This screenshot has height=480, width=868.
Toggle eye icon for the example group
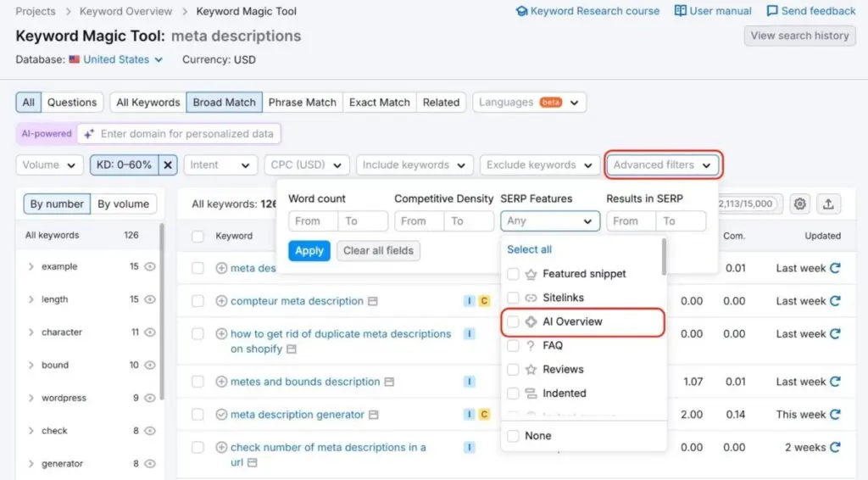coord(150,266)
